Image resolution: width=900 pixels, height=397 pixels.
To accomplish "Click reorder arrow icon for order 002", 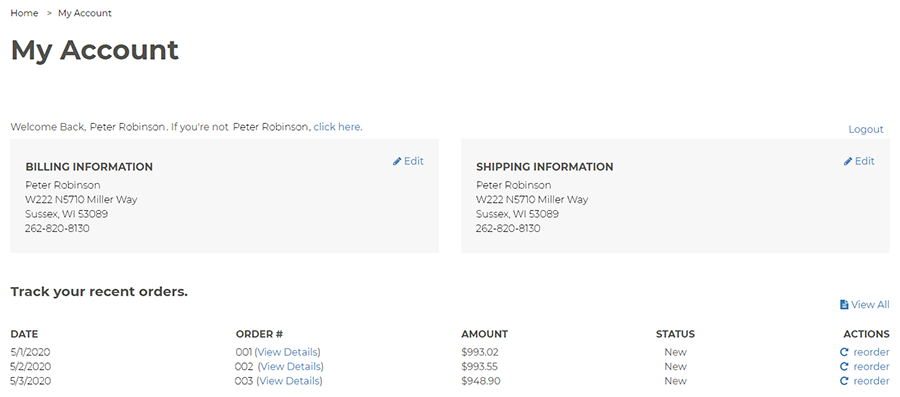I will tap(844, 367).
